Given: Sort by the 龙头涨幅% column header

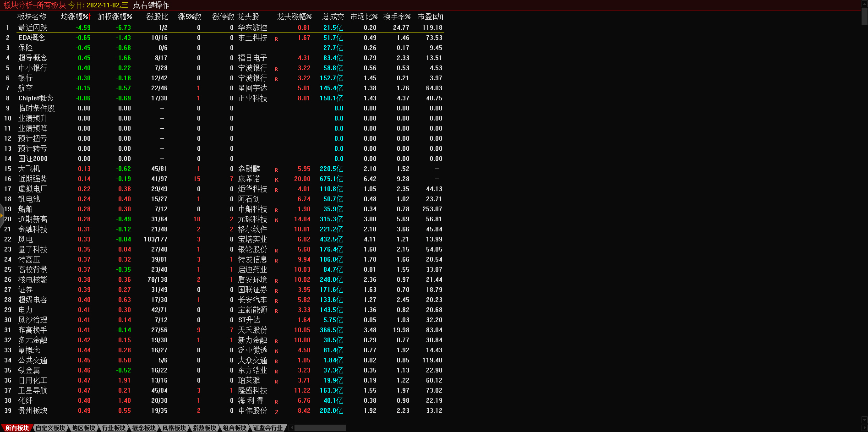Looking at the screenshot, I should (294, 17).
